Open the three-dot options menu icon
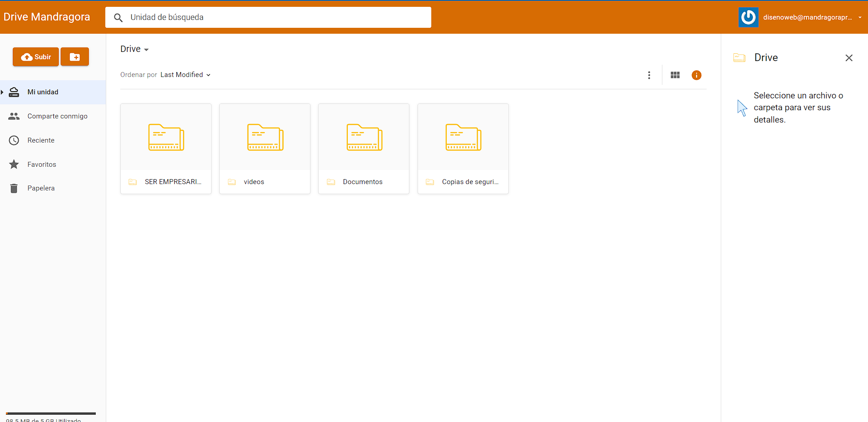This screenshot has width=868, height=422. 649,75
